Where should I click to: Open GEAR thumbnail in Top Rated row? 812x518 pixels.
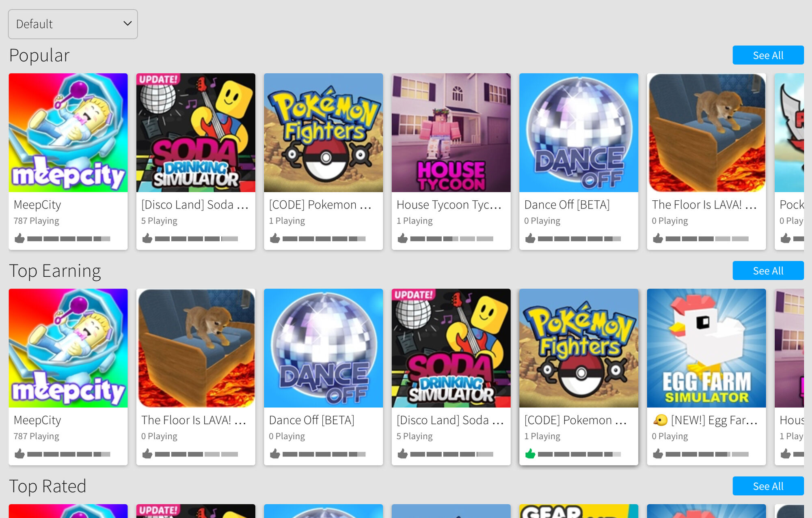(579, 511)
